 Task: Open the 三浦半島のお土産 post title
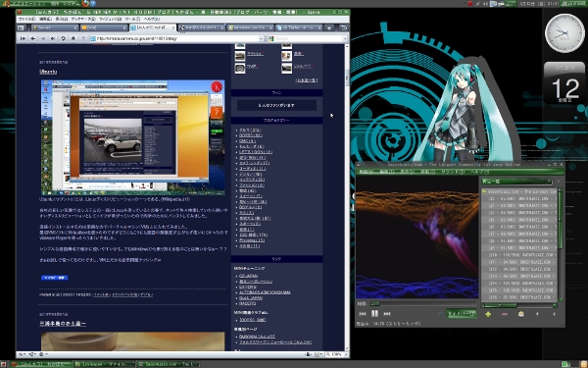click(63, 323)
